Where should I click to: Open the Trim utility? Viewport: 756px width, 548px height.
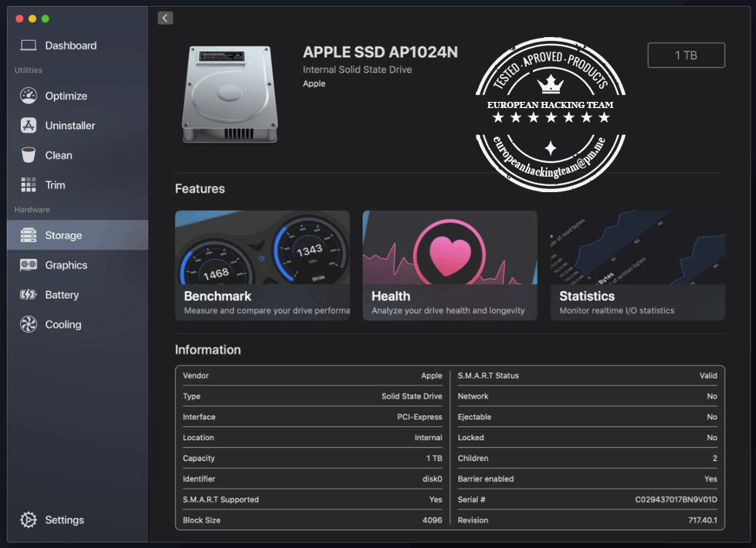[55, 184]
